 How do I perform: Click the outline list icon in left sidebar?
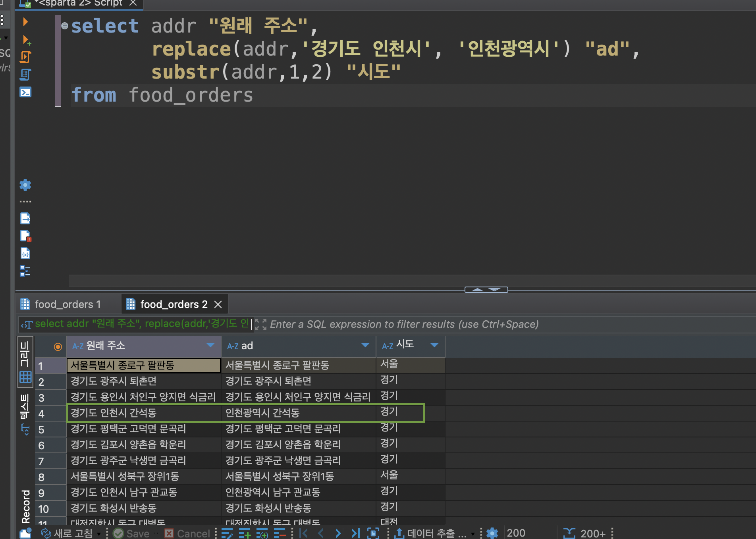[25, 271]
